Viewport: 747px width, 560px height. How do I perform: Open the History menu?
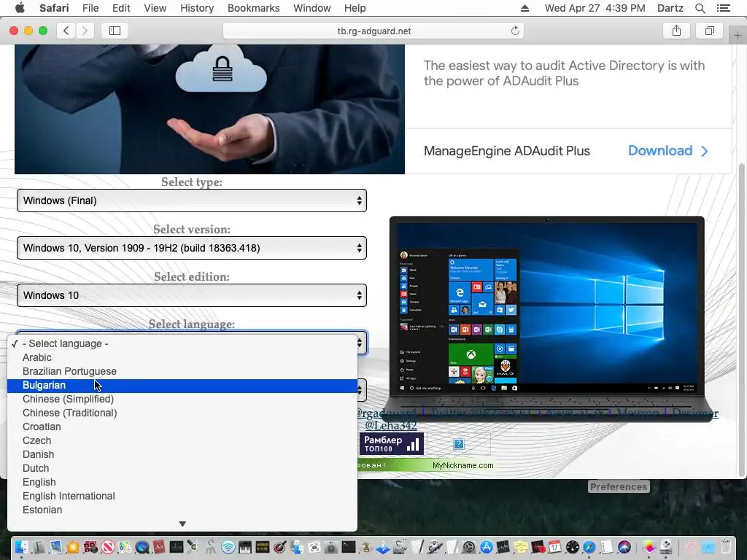[x=197, y=8]
